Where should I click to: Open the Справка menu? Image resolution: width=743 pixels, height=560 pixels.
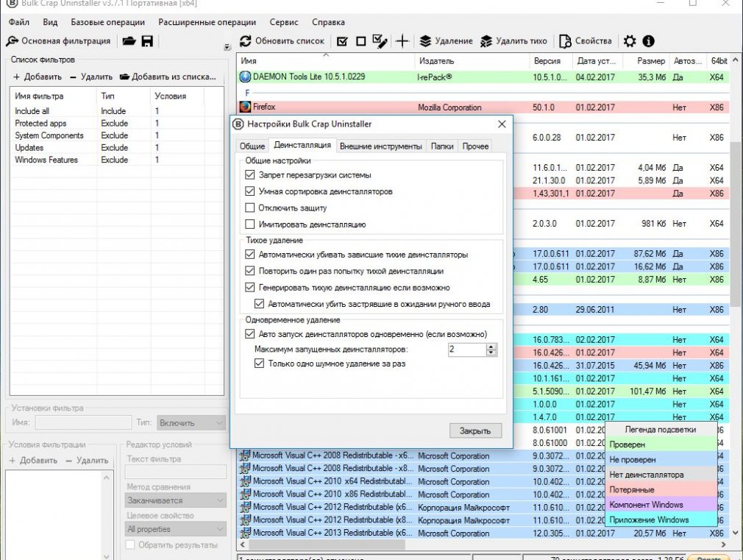pyautogui.click(x=328, y=22)
